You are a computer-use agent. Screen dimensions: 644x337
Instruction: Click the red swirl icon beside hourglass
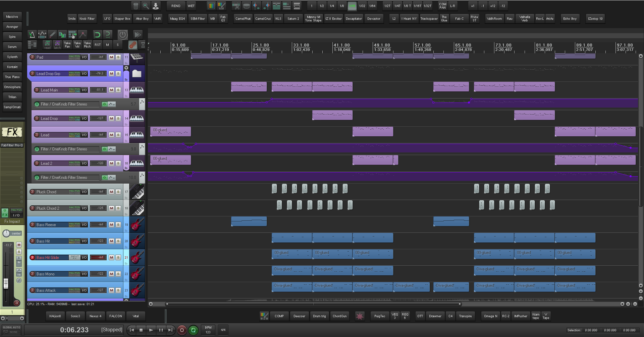coord(133,45)
